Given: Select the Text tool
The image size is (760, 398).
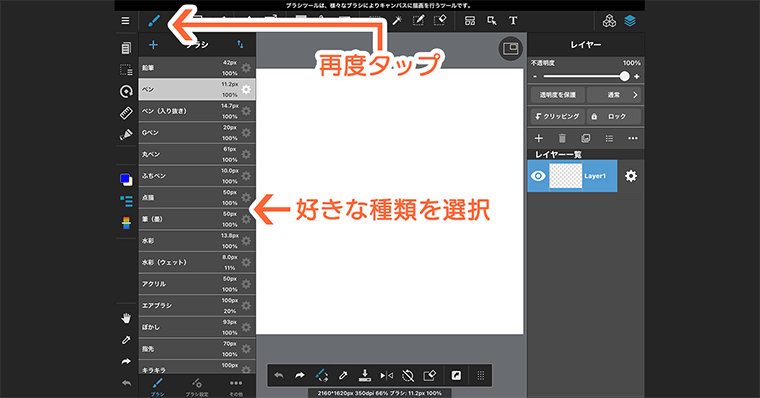Looking at the screenshot, I should [x=513, y=21].
